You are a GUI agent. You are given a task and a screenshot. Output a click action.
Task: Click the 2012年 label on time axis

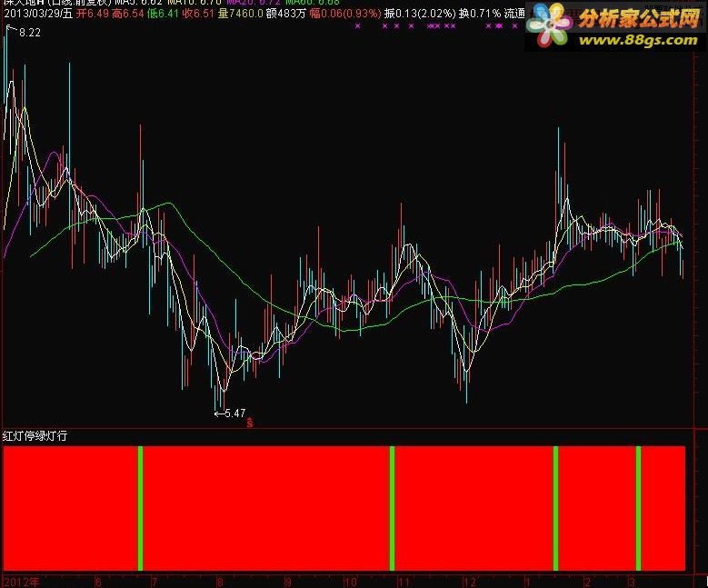(x=22, y=582)
